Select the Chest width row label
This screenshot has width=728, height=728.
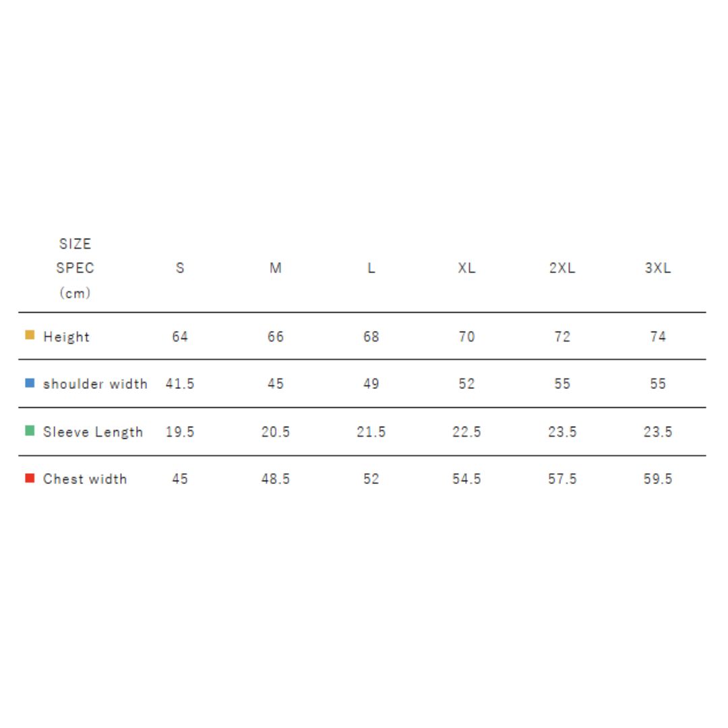click(x=85, y=479)
